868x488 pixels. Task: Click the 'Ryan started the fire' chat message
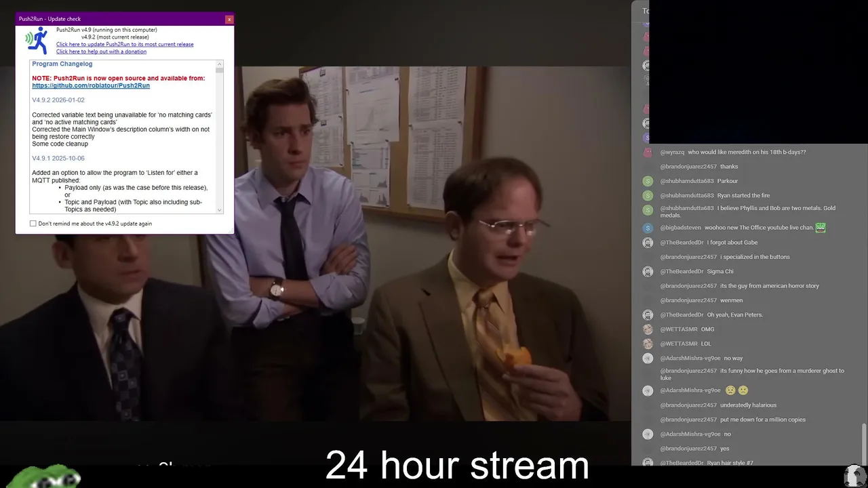coord(743,196)
